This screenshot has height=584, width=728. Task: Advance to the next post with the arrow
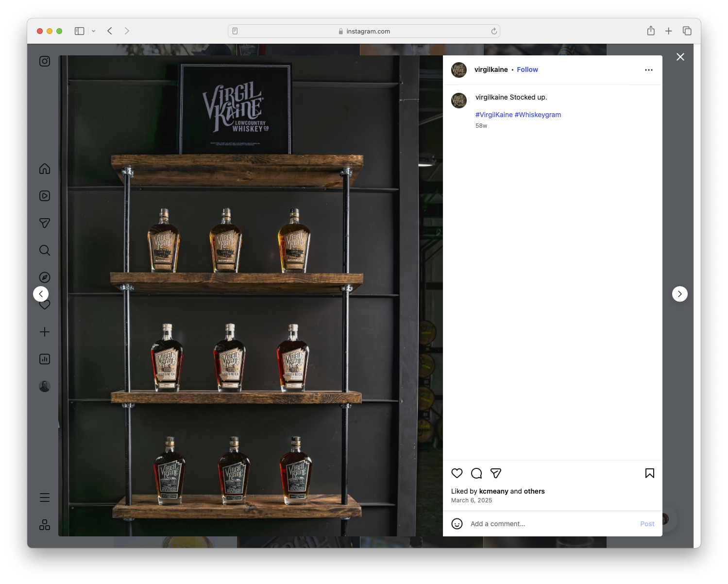[679, 293]
